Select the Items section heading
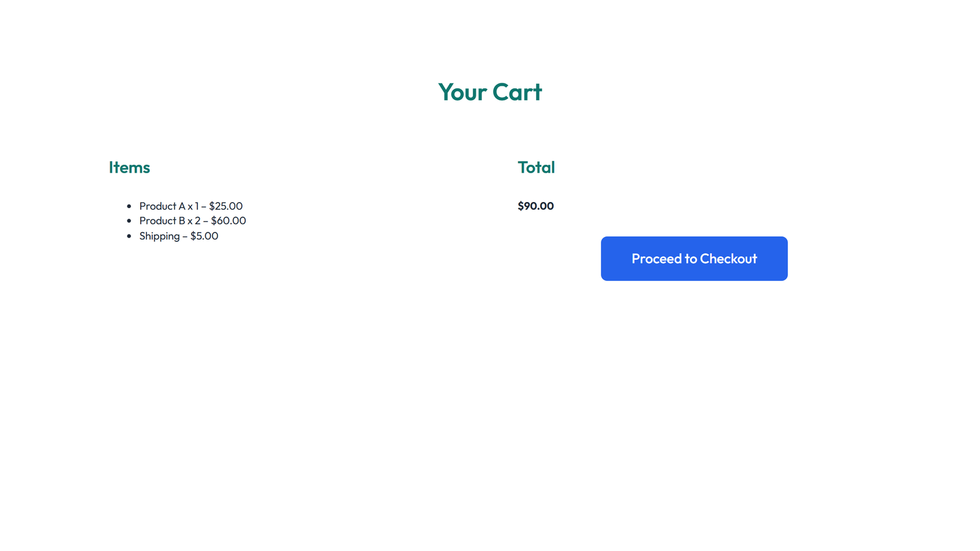Image resolution: width=980 pixels, height=551 pixels. tap(129, 167)
